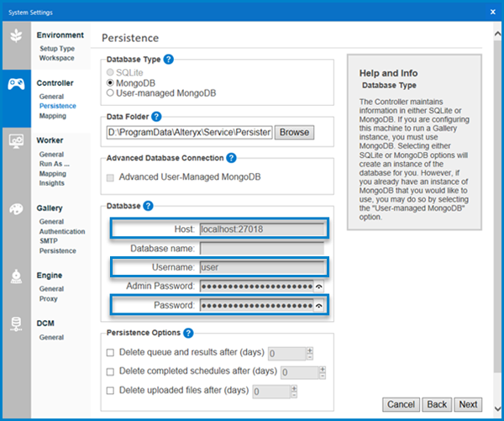Close the System Settings window
This screenshot has height=421, width=504.
tap(493, 12)
